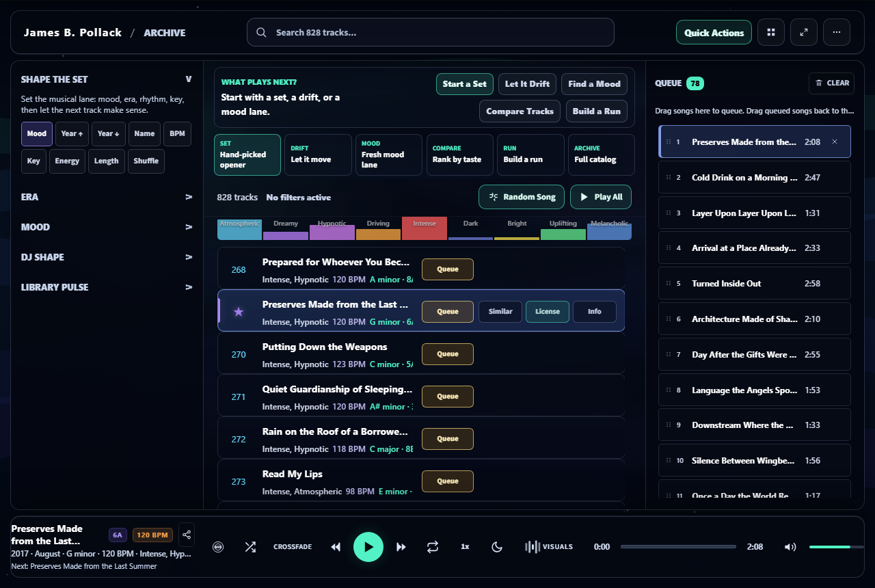Queue Putting Down the Weapons

(x=448, y=354)
